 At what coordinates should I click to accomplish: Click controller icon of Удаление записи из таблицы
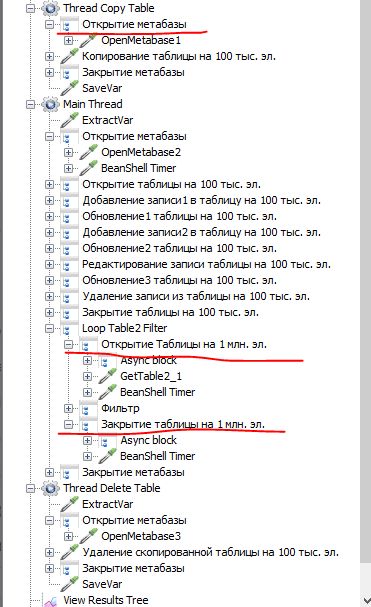pos(69,296)
